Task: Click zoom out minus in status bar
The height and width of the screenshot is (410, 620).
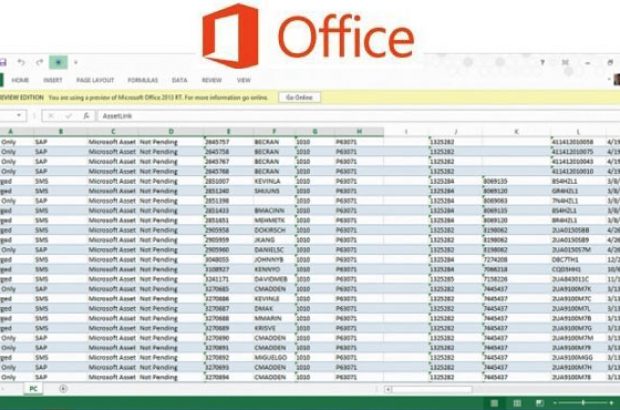Action: pyautogui.click(x=555, y=403)
